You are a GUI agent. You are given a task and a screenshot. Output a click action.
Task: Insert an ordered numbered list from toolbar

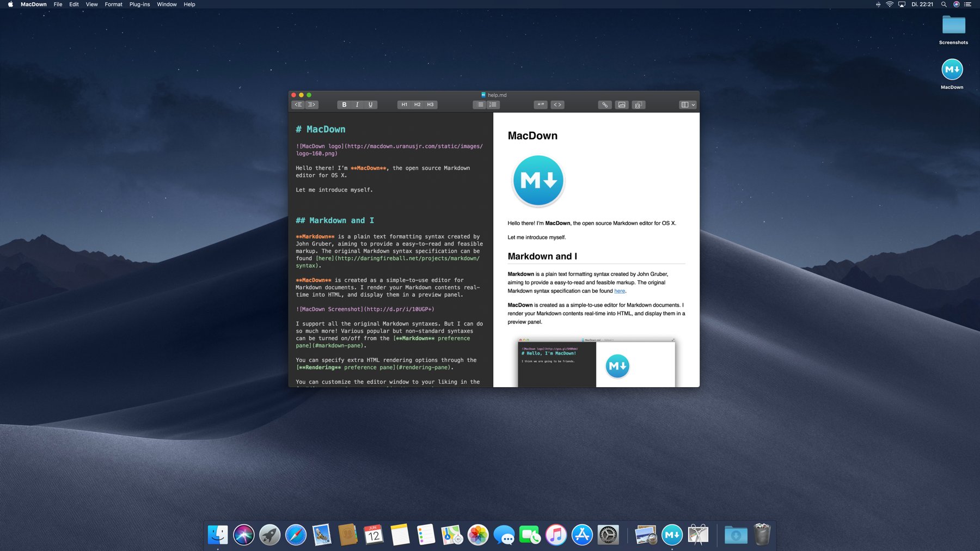click(x=493, y=105)
